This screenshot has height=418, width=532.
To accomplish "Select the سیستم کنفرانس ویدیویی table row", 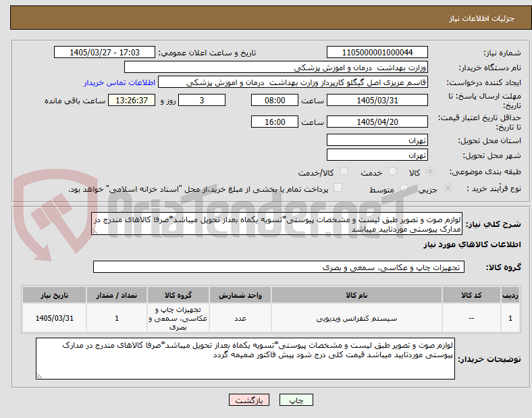I will coord(271,318).
